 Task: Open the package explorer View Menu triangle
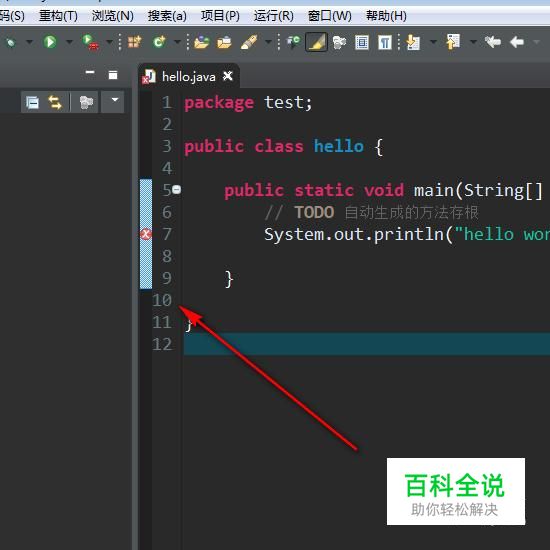coord(113,102)
